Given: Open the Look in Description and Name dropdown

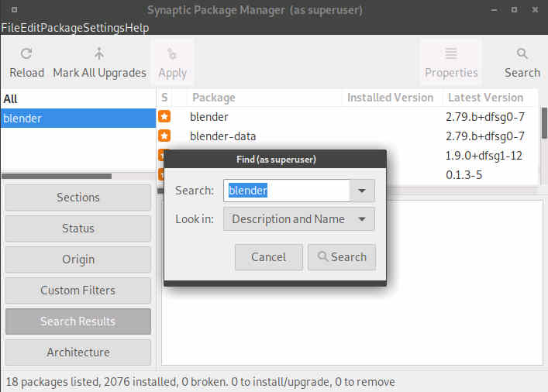Looking at the screenshot, I should (299, 219).
